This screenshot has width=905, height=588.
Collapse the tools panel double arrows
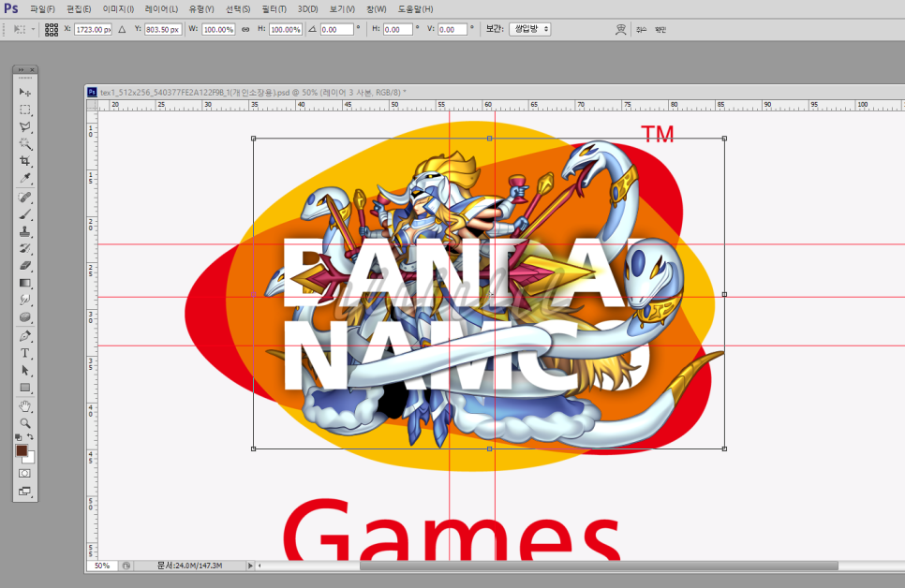(x=21, y=70)
